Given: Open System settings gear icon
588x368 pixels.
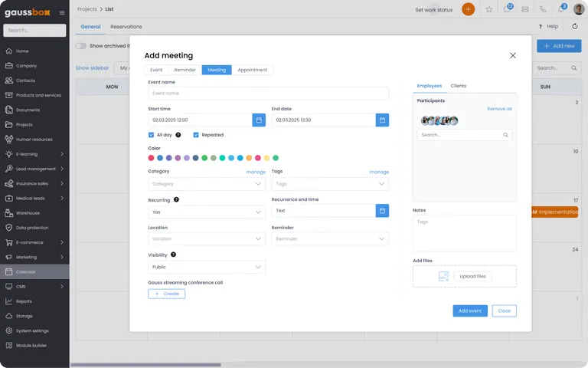Looking at the screenshot, I should [9, 331].
